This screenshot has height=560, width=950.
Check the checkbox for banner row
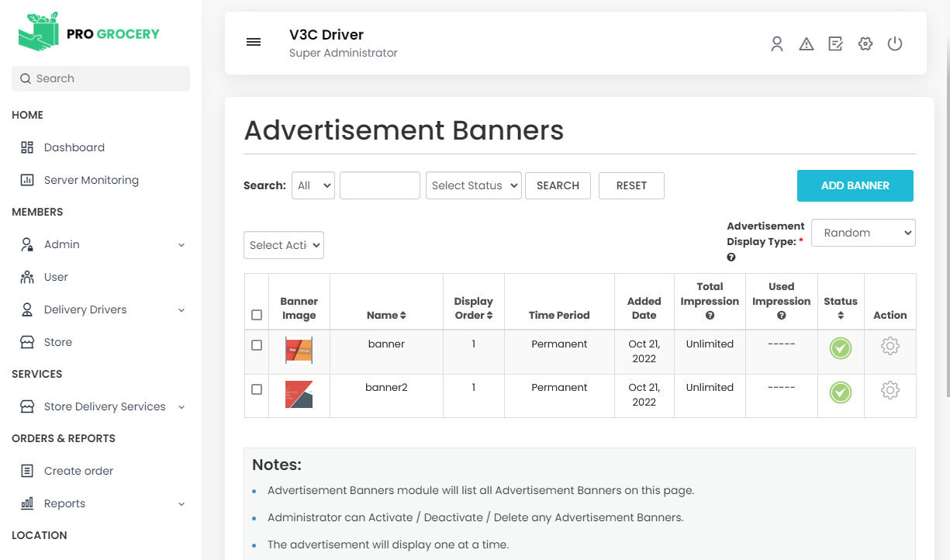point(257,345)
